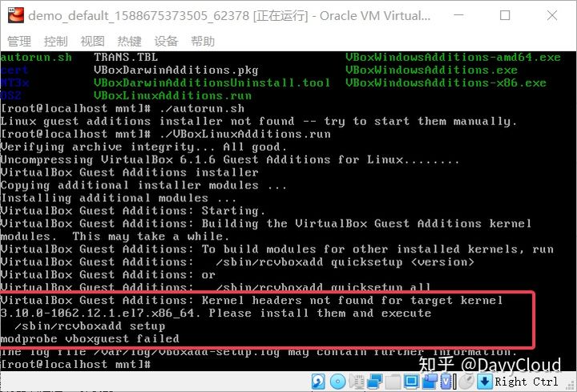Image resolution: width=577 pixels, height=392 pixels.
Task: Click VBoxWindowsAdditions.exe in the listing
Action: coord(431,70)
